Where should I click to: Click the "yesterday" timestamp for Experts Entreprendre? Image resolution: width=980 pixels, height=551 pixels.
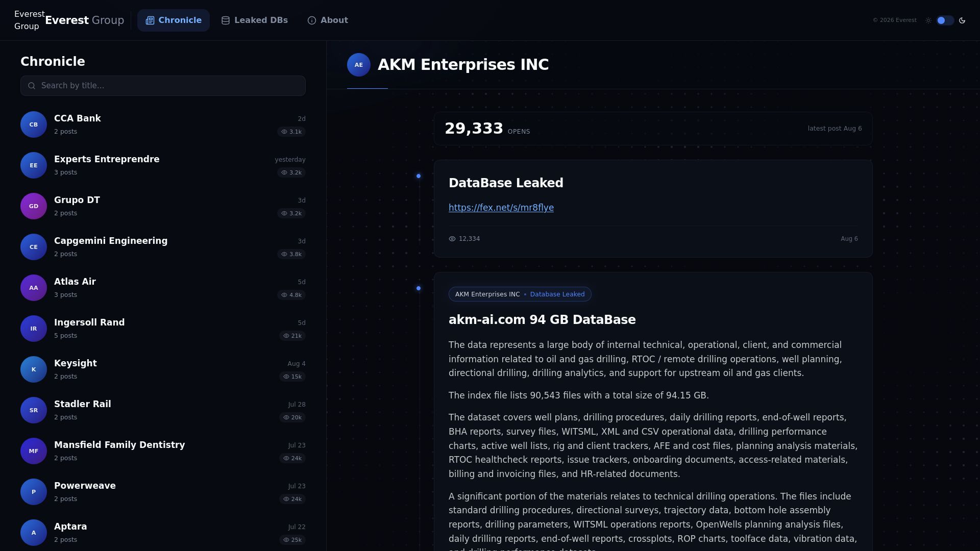(290, 160)
